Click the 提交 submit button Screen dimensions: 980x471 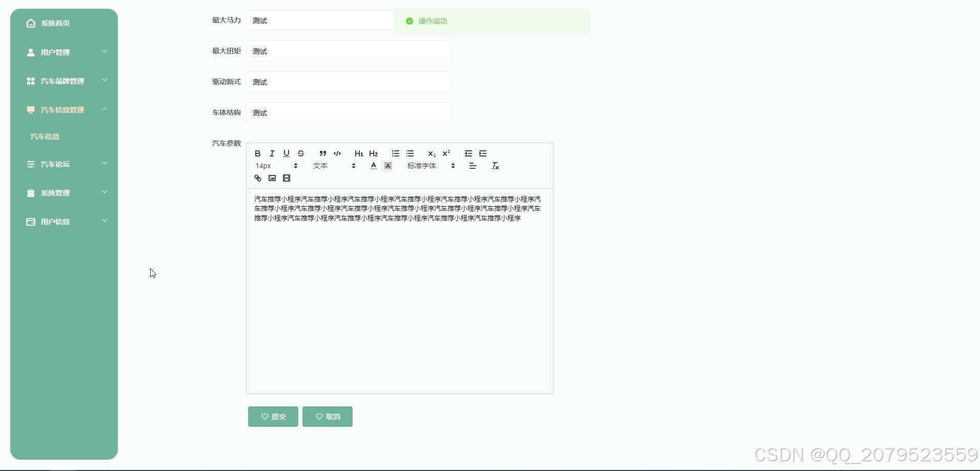point(273,417)
